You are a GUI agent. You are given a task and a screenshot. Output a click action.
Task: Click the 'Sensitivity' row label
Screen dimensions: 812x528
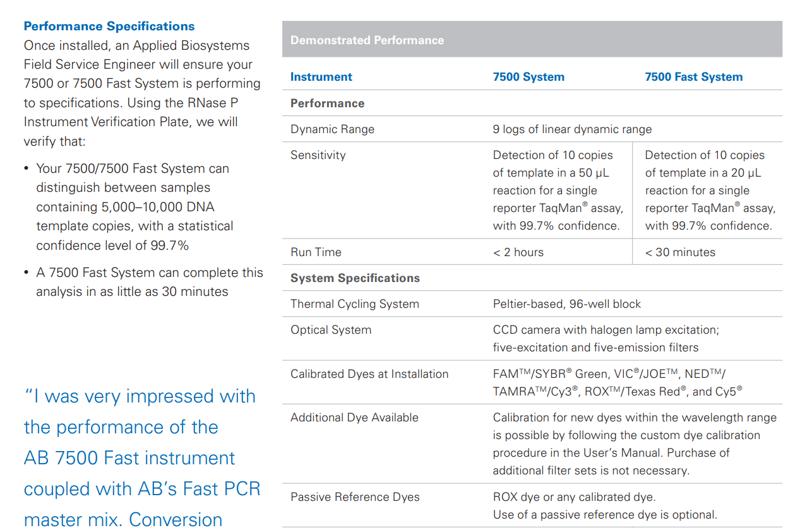click(318, 155)
